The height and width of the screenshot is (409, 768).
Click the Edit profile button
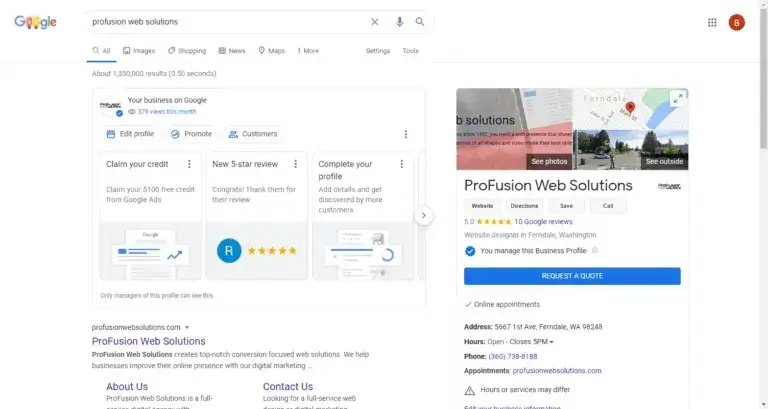pyautogui.click(x=130, y=134)
